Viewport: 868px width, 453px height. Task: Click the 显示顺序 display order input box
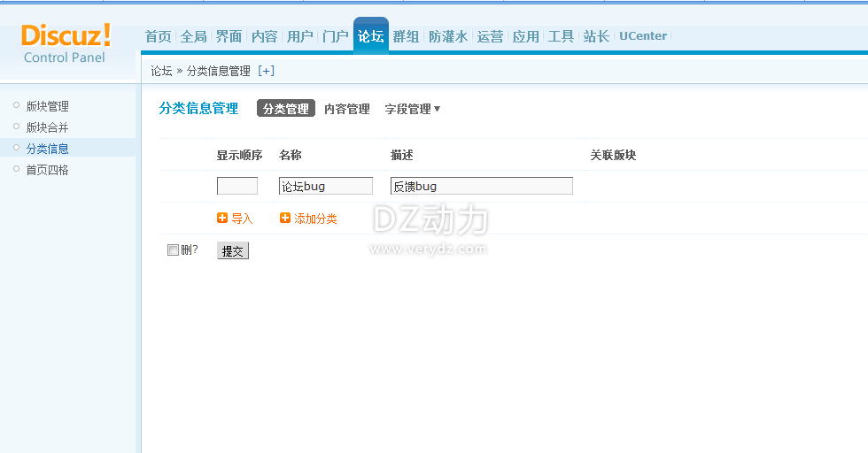click(236, 186)
